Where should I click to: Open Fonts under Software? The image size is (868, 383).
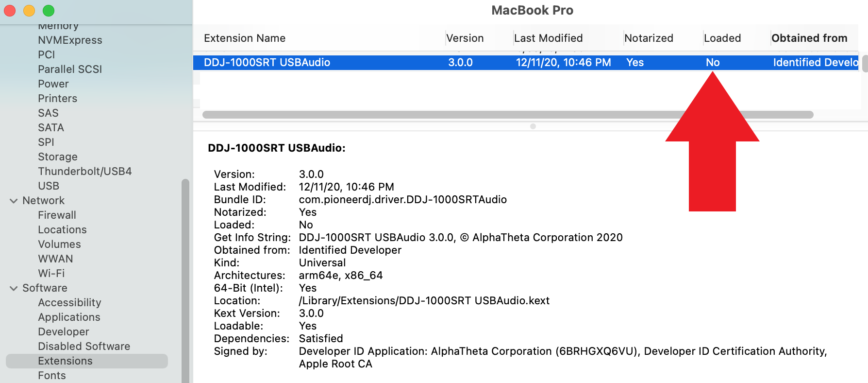52,376
